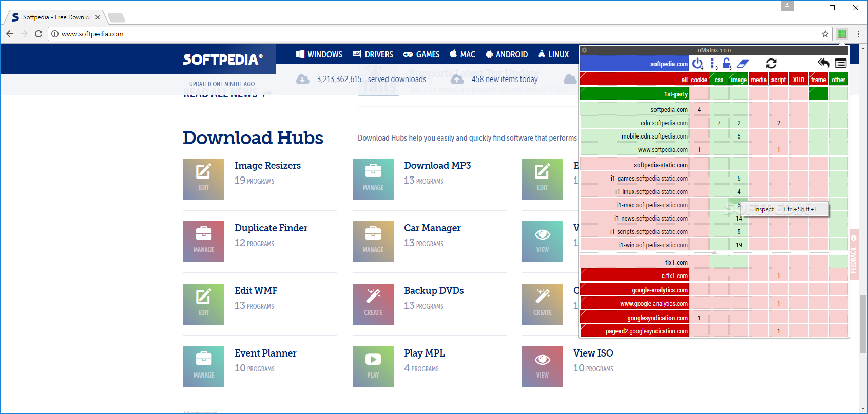Select Inspect in the context menu
868x414 pixels.
(785, 209)
